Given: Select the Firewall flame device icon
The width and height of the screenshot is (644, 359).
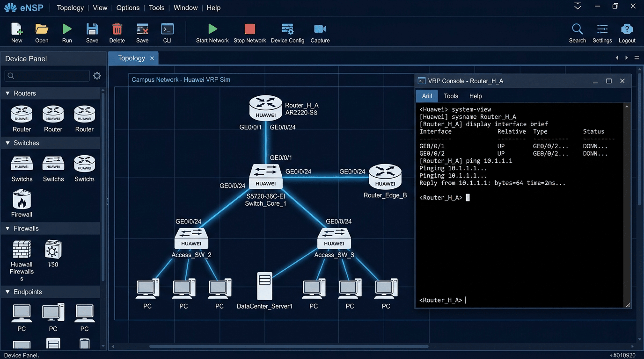Looking at the screenshot, I should click(22, 200).
